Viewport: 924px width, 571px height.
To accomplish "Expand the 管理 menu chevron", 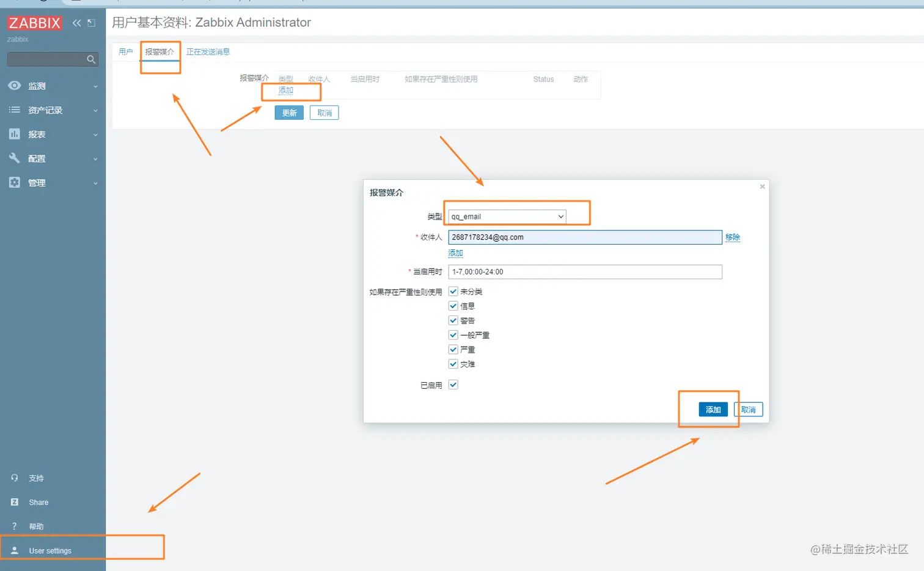I will pyautogui.click(x=95, y=183).
